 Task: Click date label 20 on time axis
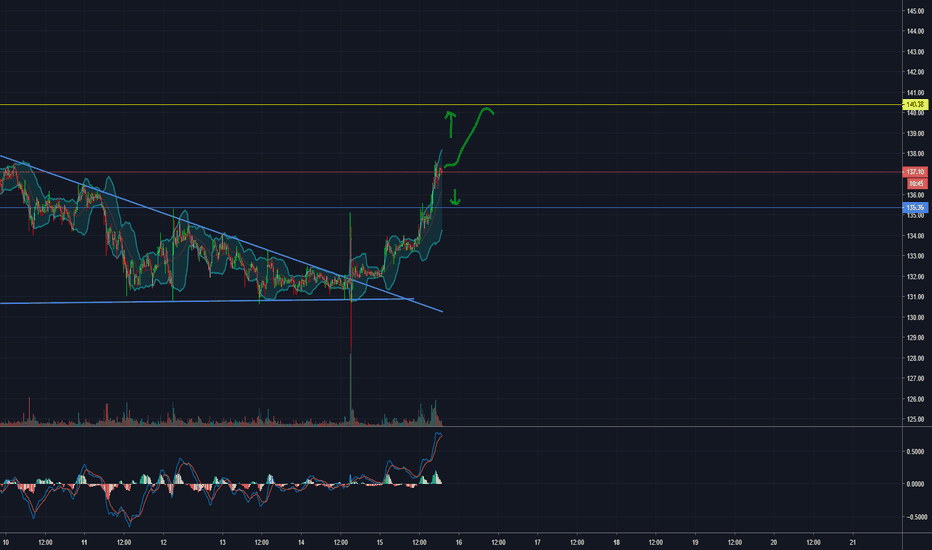pos(774,542)
